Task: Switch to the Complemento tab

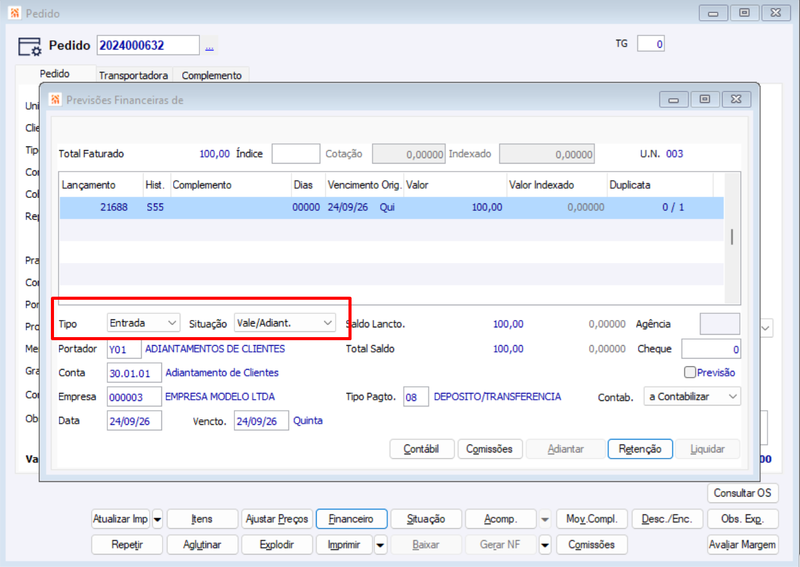Action: point(211,76)
